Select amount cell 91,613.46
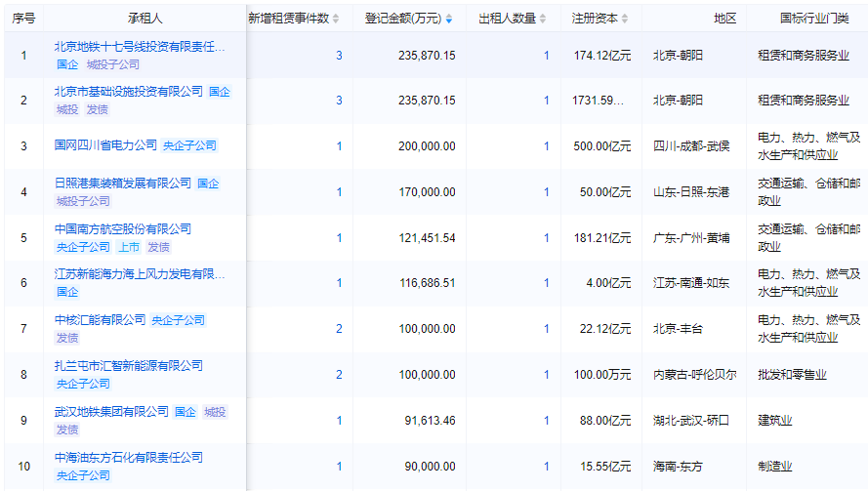 (x=430, y=421)
